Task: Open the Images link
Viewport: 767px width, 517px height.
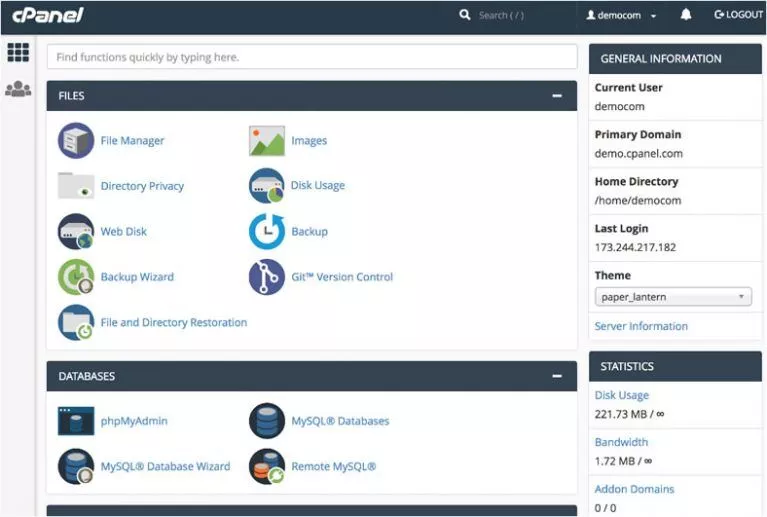Action: click(x=309, y=141)
